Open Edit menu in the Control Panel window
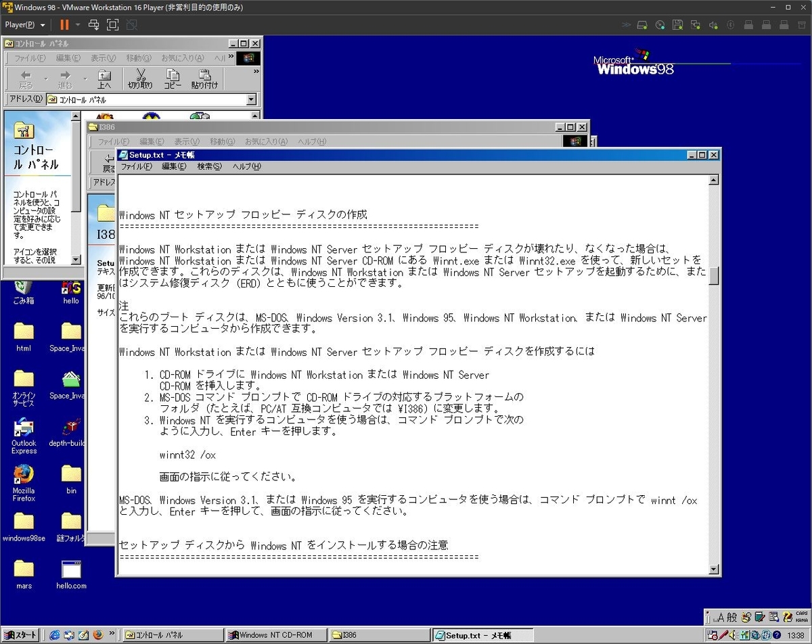Screen dimensions: 812x644 pyautogui.click(x=68, y=58)
